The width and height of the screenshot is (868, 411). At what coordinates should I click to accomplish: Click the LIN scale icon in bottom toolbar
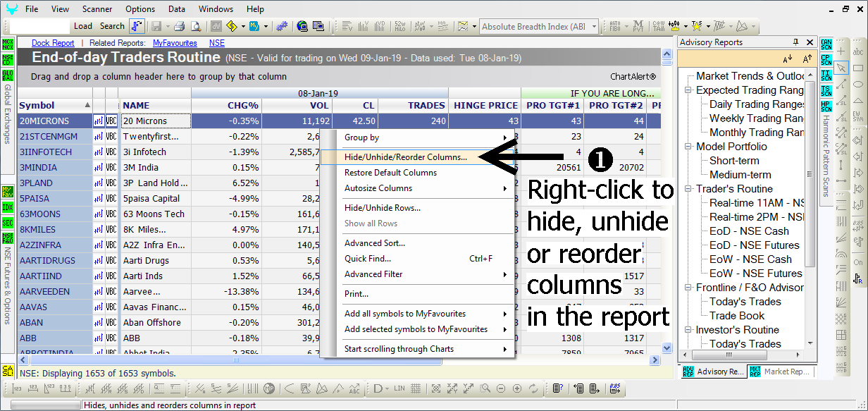(x=399, y=388)
